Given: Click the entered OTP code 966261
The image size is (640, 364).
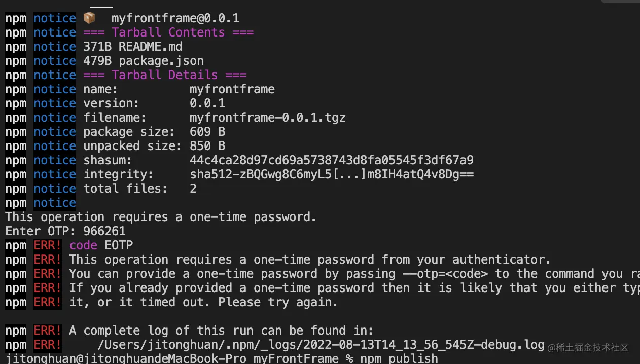Looking at the screenshot, I should [104, 231].
